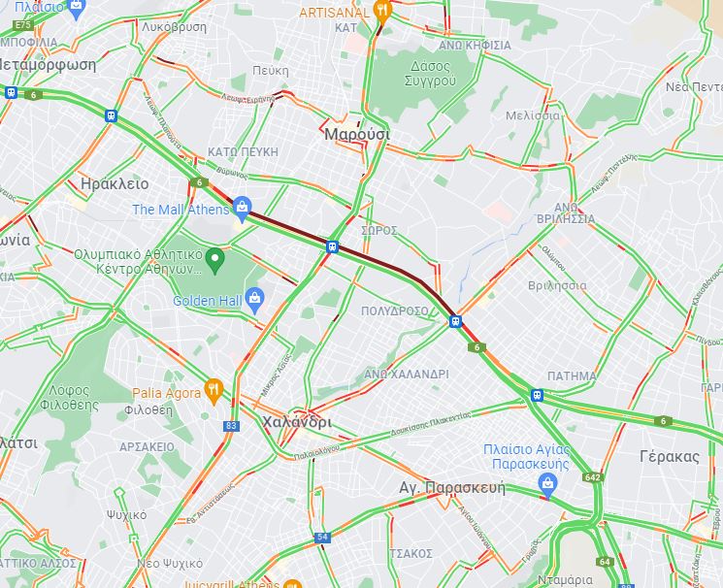The width and height of the screenshot is (723, 588).
Task: Open the Palia Agora restaurant marker
Action: click(214, 392)
